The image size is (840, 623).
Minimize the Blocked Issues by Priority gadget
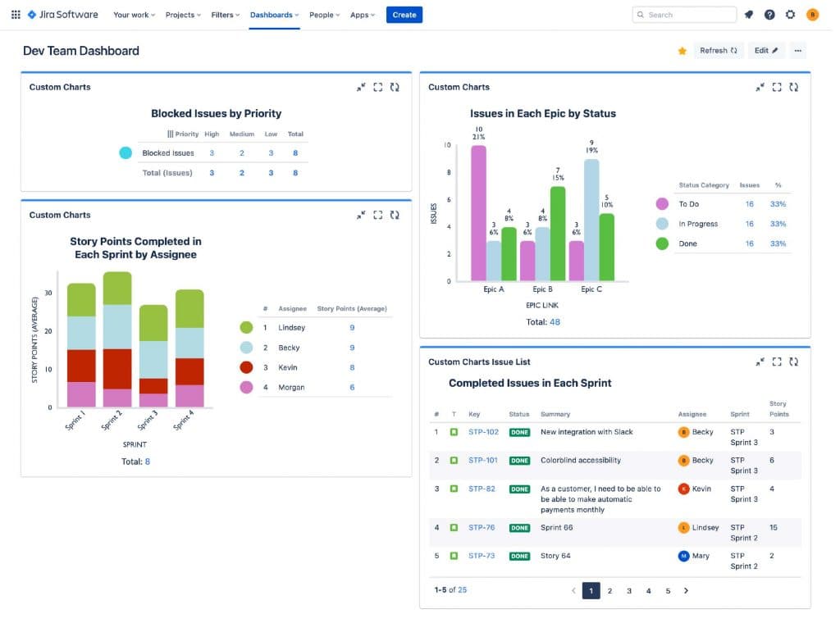[x=361, y=87]
